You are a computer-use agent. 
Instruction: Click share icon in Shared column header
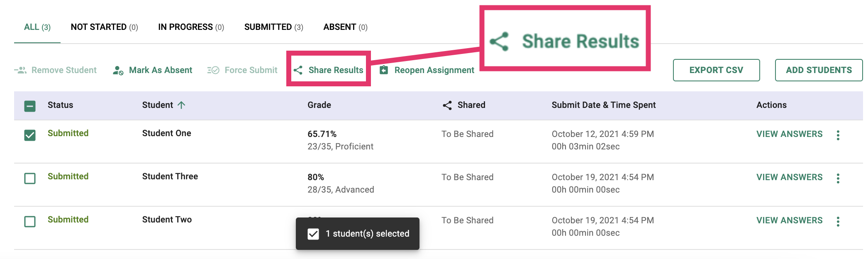click(x=447, y=105)
